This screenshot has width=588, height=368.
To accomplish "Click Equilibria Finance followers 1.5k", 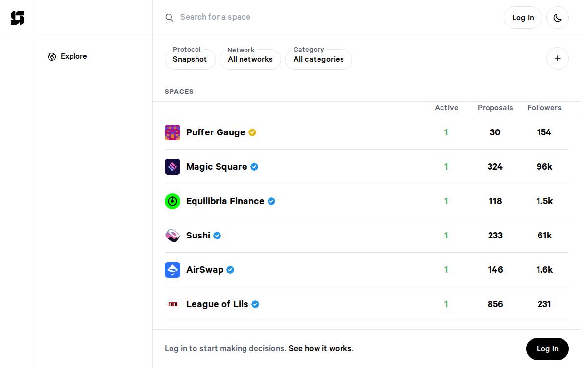I will point(544,201).
